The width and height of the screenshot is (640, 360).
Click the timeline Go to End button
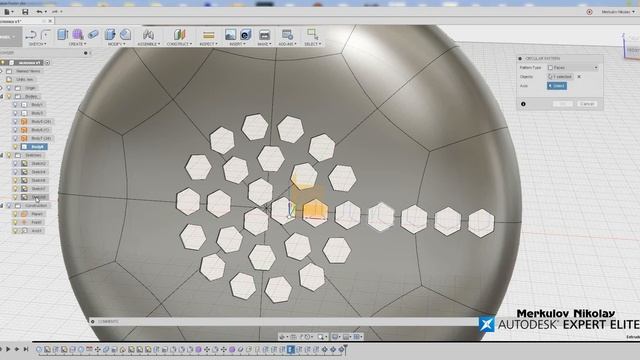[x=26, y=349]
